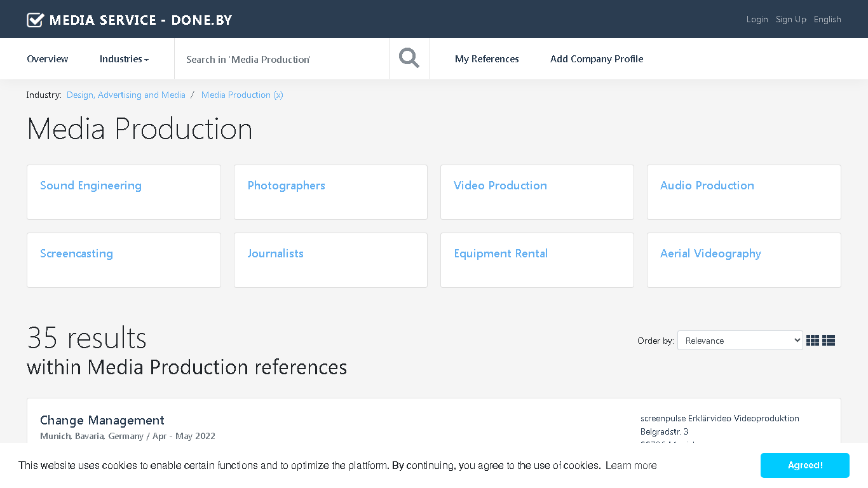Click the magnifying glass search icon

pos(409,58)
